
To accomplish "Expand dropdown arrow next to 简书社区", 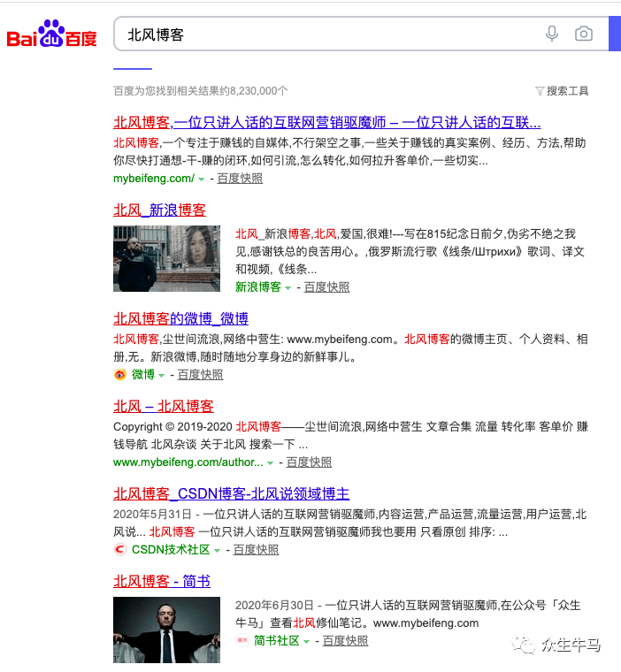I will [306, 642].
